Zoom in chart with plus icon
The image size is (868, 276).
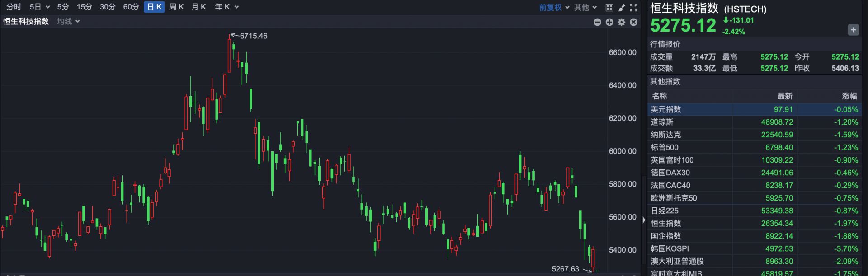tap(609, 22)
